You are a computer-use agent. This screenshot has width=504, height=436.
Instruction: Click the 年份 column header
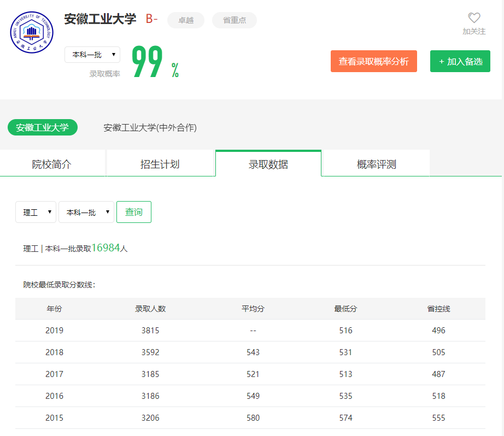coord(54,309)
